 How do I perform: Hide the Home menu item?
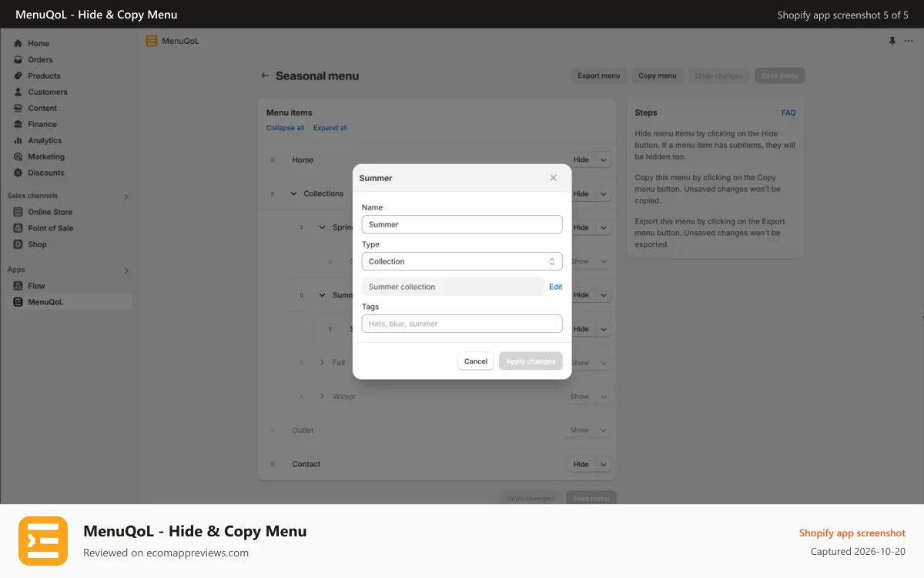click(581, 160)
